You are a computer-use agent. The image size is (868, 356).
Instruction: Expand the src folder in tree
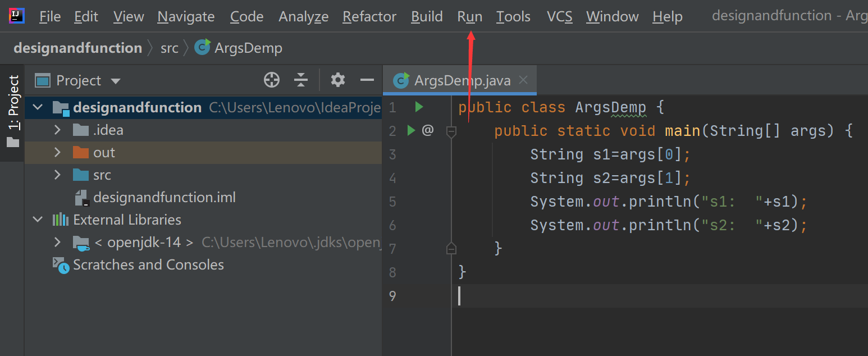coord(57,175)
